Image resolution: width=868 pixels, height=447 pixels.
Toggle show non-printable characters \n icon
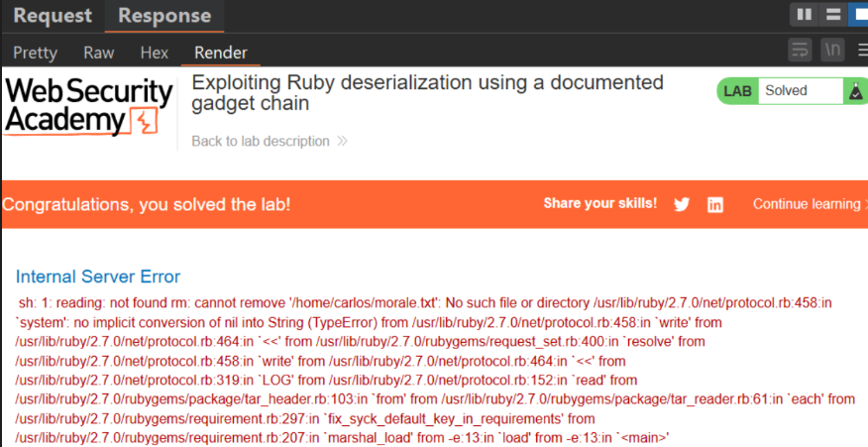(832, 51)
